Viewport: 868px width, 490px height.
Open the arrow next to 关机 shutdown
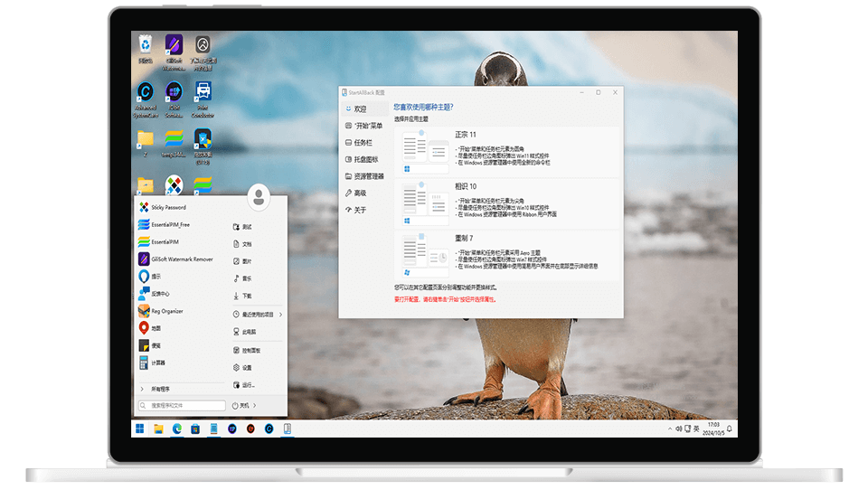pyautogui.click(x=255, y=406)
